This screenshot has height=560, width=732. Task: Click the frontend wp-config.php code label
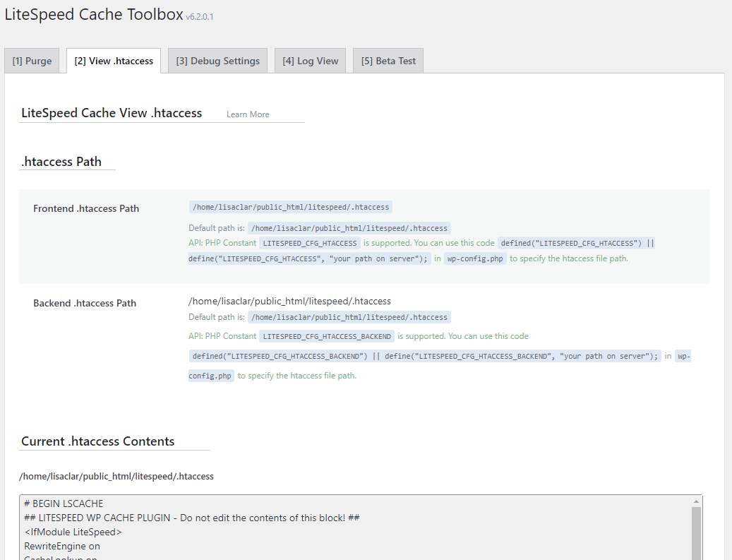(475, 258)
